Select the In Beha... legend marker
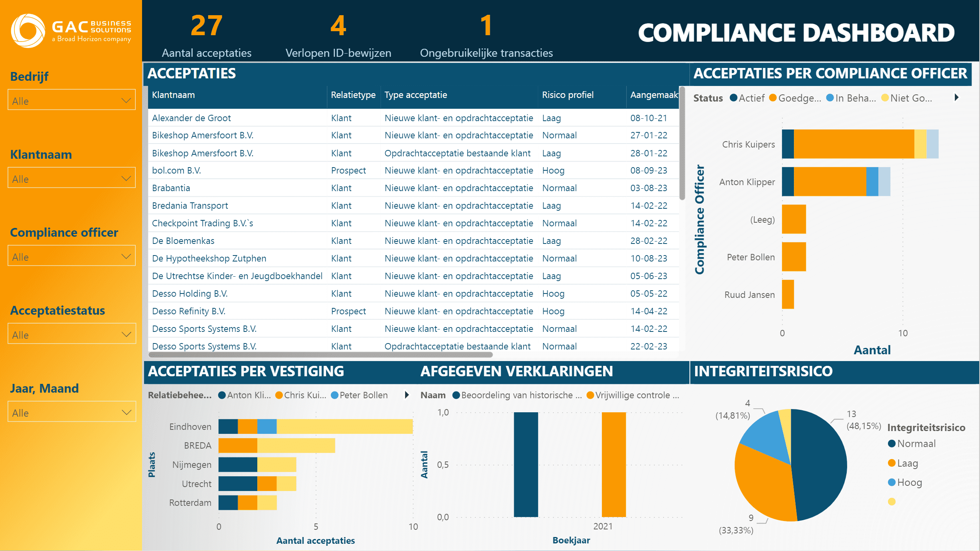Viewport: 980px width, 551px height. (x=830, y=98)
